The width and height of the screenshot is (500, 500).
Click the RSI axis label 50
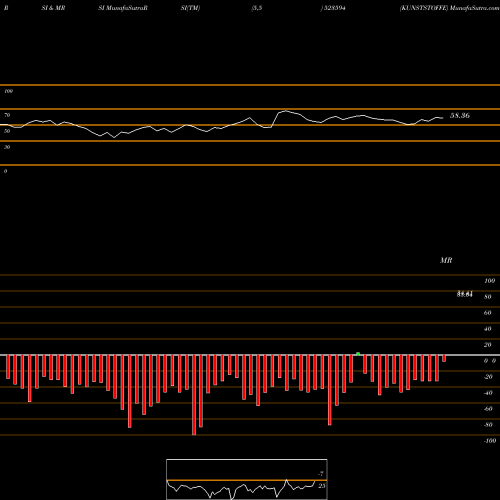click(x=7, y=131)
